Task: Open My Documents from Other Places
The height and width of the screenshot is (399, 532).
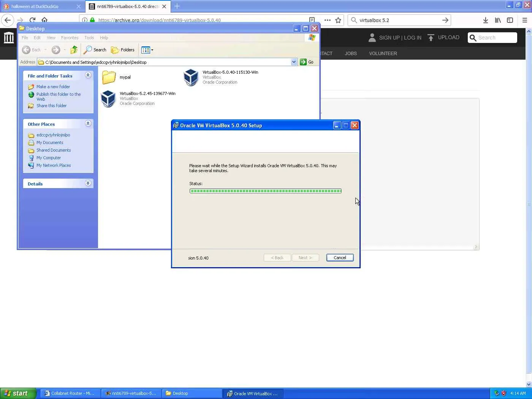Action: (x=50, y=142)
